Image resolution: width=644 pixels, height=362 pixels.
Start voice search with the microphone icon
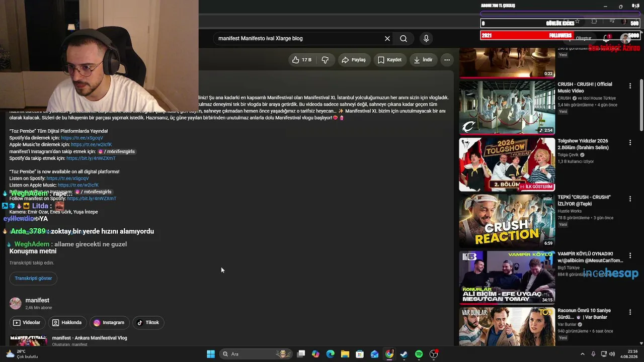coord(426,39)
